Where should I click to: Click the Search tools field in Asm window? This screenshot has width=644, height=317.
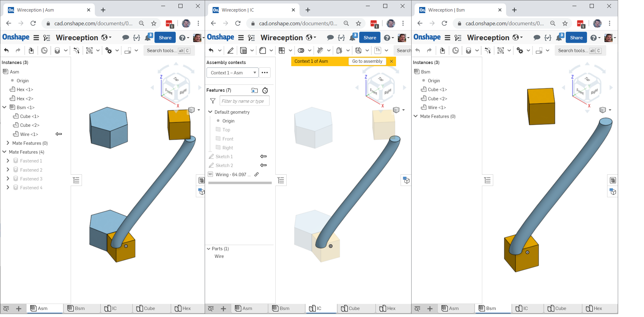coord(169,50)
